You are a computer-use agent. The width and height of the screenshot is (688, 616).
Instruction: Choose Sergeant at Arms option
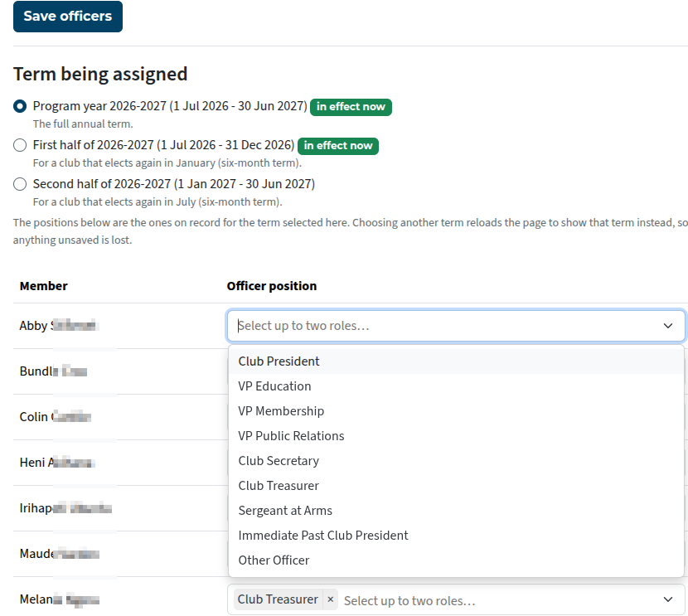456,510
